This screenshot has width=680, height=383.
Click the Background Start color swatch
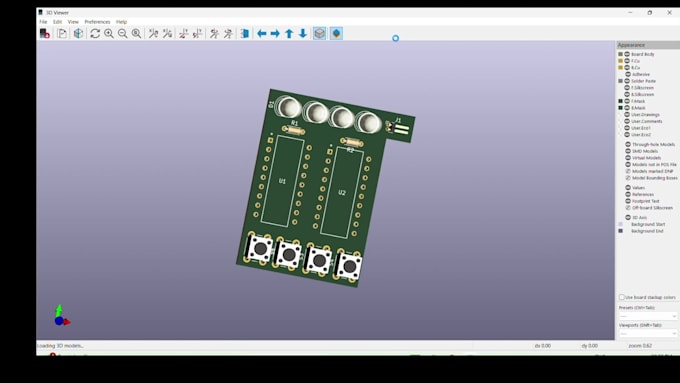pyautogui.click(x=621, y=224)
